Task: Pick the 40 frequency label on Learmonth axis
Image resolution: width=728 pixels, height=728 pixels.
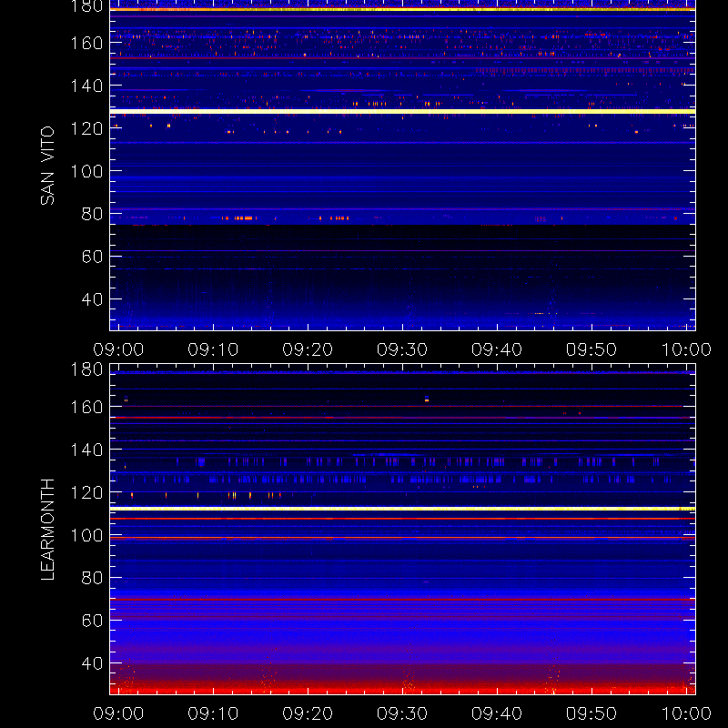Action: point(92,663)
